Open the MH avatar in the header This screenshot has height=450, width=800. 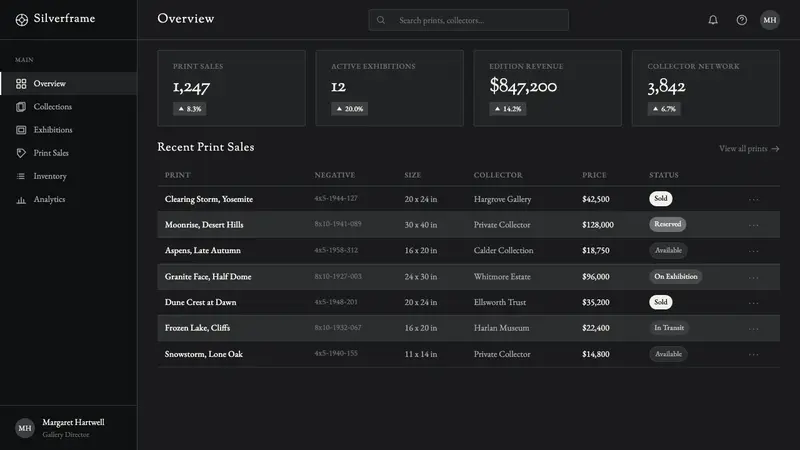coord(769,20)
